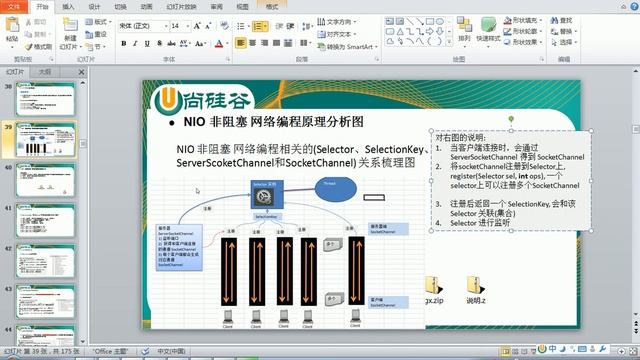Screen dimensions: 640x360
Task: Open Shape Effects (形状效果) menu
Action: tap(522, 42)
